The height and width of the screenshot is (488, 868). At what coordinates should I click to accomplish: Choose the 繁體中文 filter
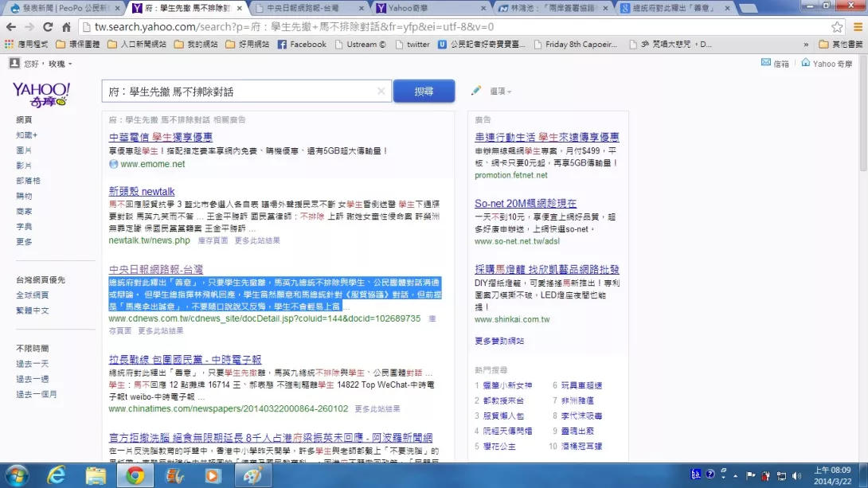pyautogui.click(x=32, y=310)
